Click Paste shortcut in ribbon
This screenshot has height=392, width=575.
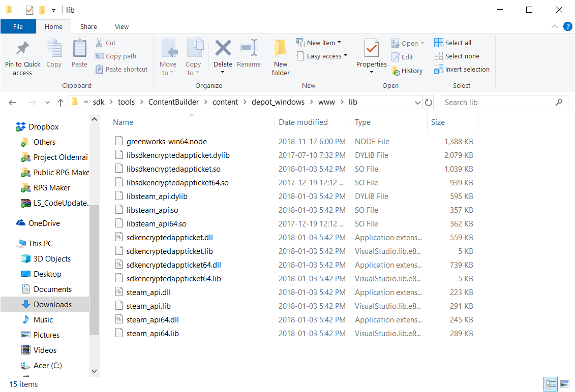pyautogui.click(x=122, y=69)
